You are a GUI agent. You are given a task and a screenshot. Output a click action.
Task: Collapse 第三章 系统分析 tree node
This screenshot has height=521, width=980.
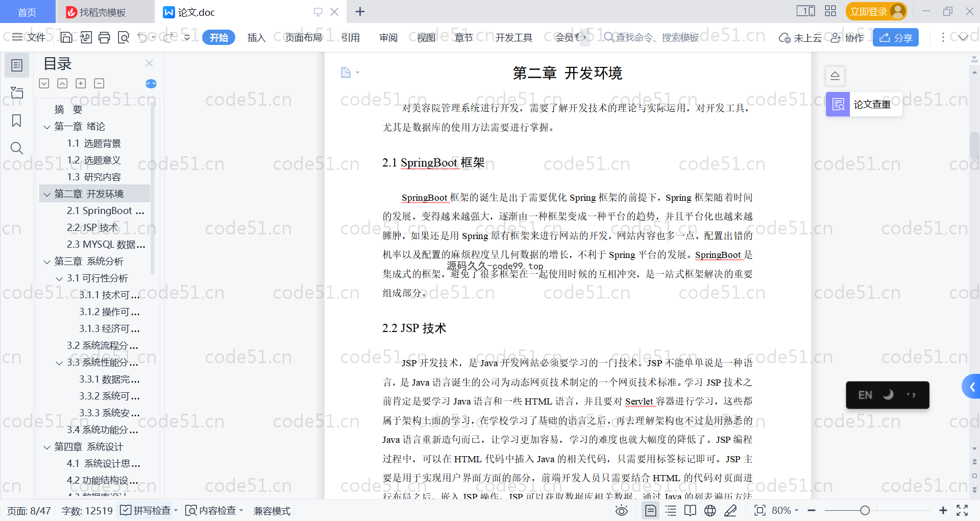(x=47, y=262)
